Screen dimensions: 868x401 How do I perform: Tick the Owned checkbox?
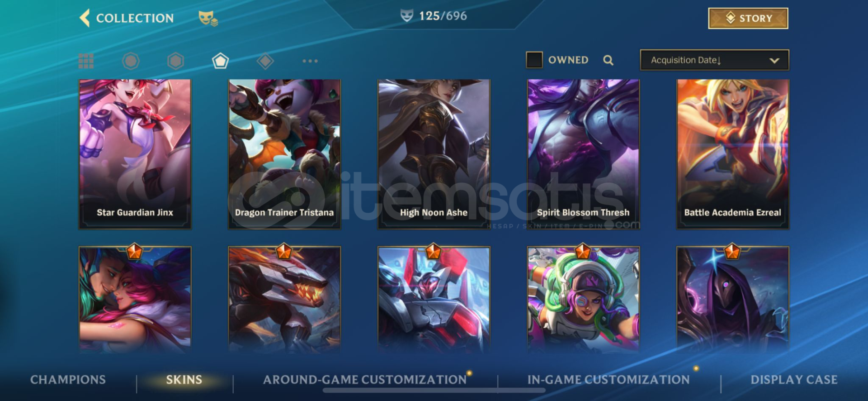point(534,60)
